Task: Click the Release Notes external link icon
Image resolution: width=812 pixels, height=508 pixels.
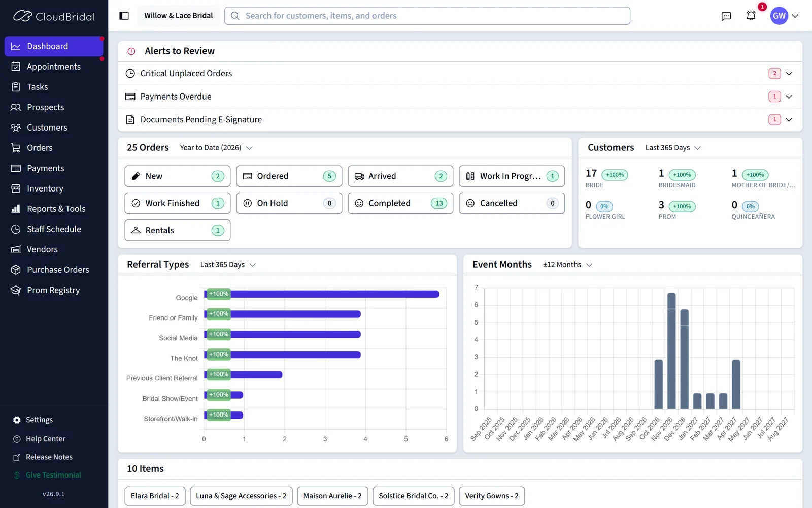Action: tap(17, 457)
